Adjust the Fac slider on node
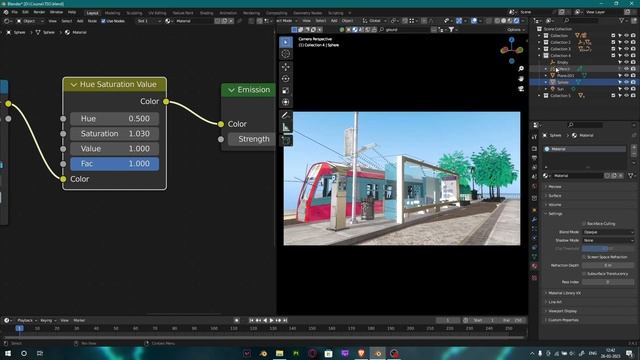This screenshot has width=640, height=360. (114, 164)
